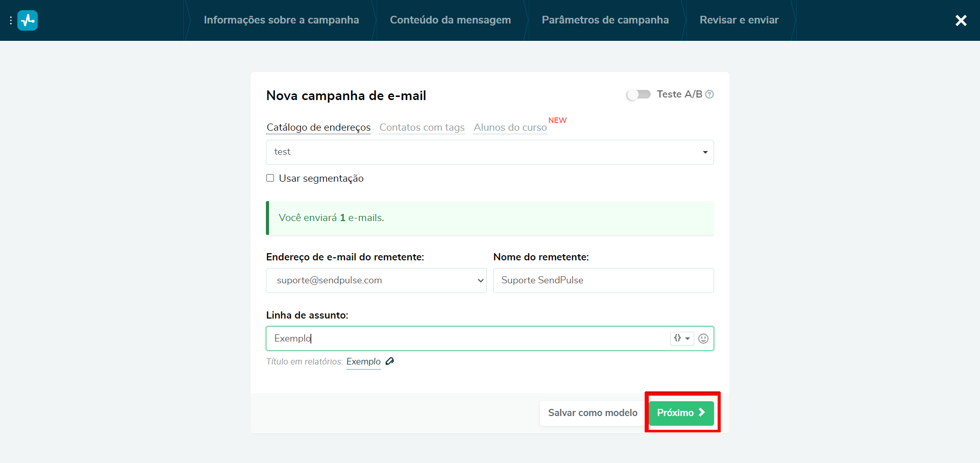Go to the Revisar e enviar step
This screenshot has width=980, height=463.
[739, 20]
